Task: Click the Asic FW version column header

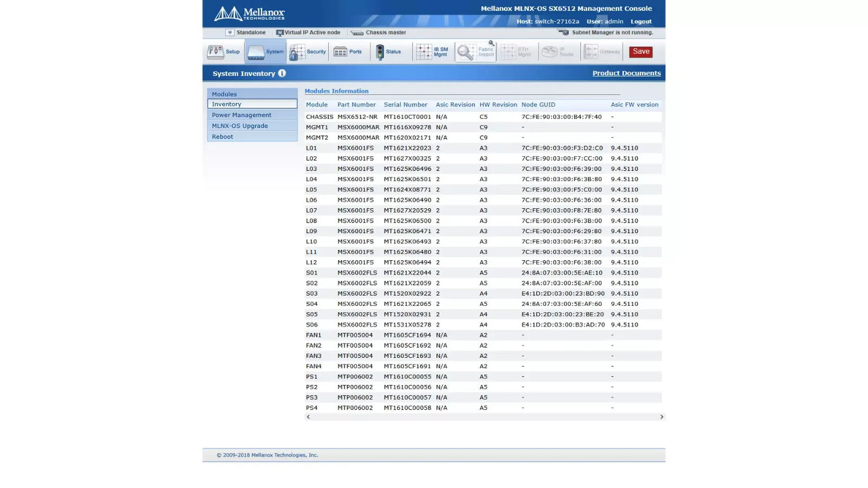Action: [635, 105]
